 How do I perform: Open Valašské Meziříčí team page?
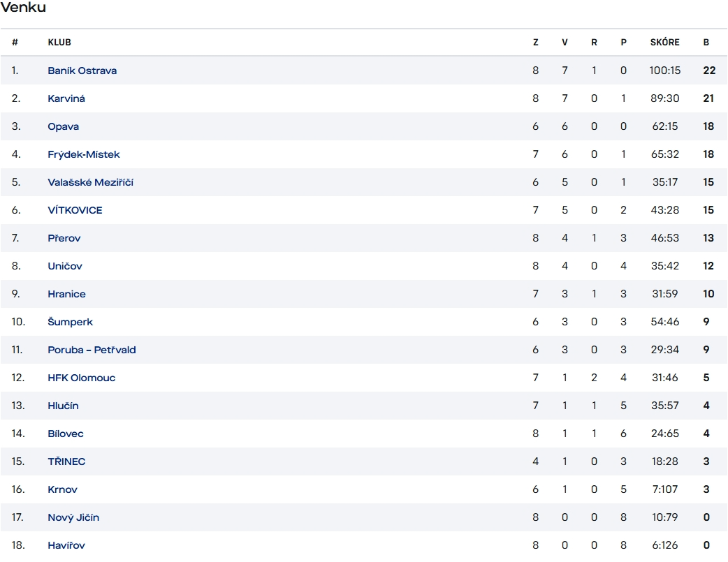click(x=91, y=182)
